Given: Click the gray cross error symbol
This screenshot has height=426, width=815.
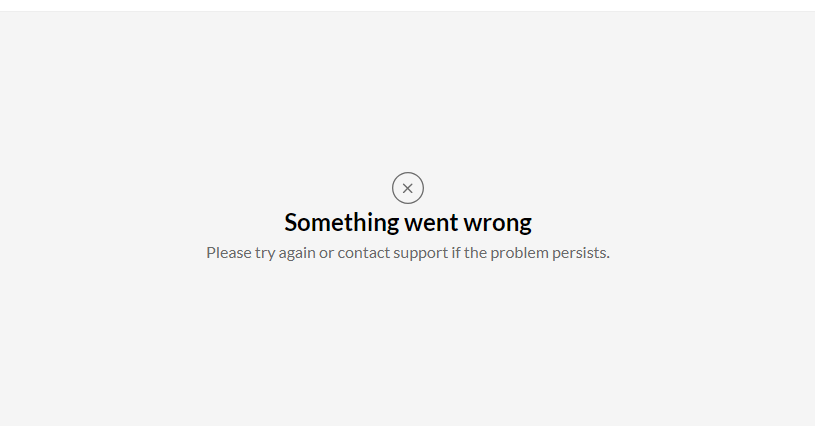Looking at the screenshot, I should tap(408, 188).
